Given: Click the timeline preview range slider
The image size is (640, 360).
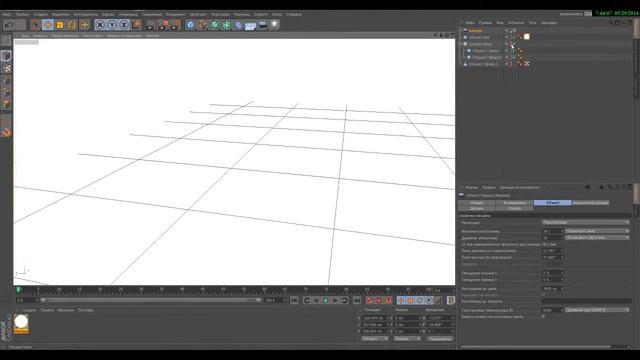Looking at the screenshot, I should click(150, 300).
